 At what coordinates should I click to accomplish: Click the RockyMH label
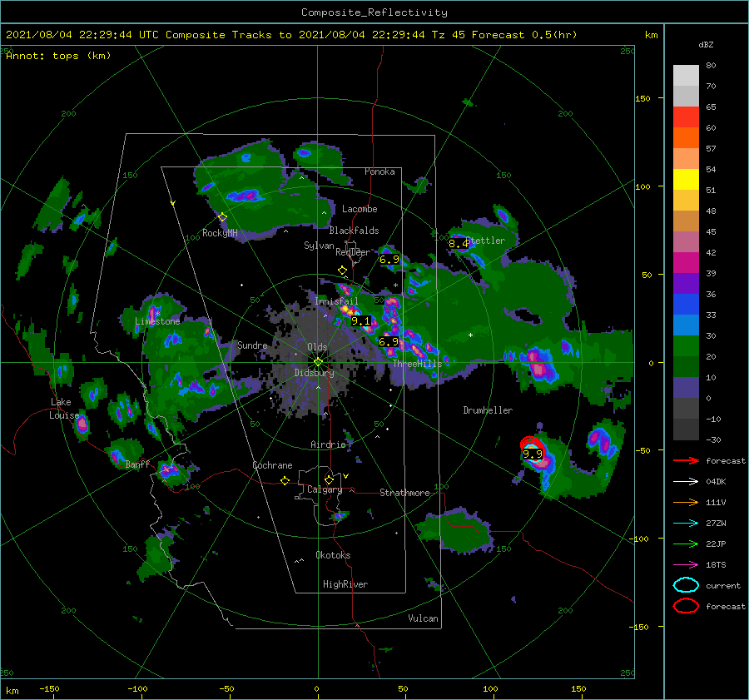220,233
